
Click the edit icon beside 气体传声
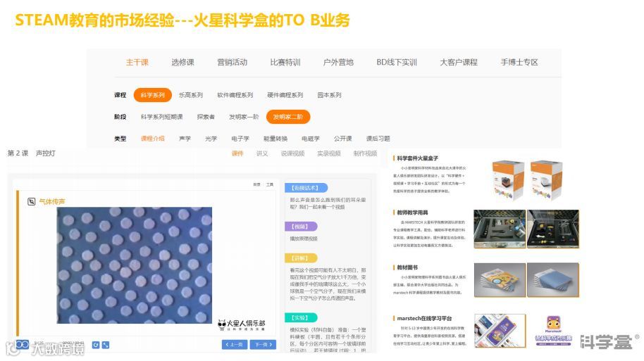pyautogui.click(x=31, y=201)
